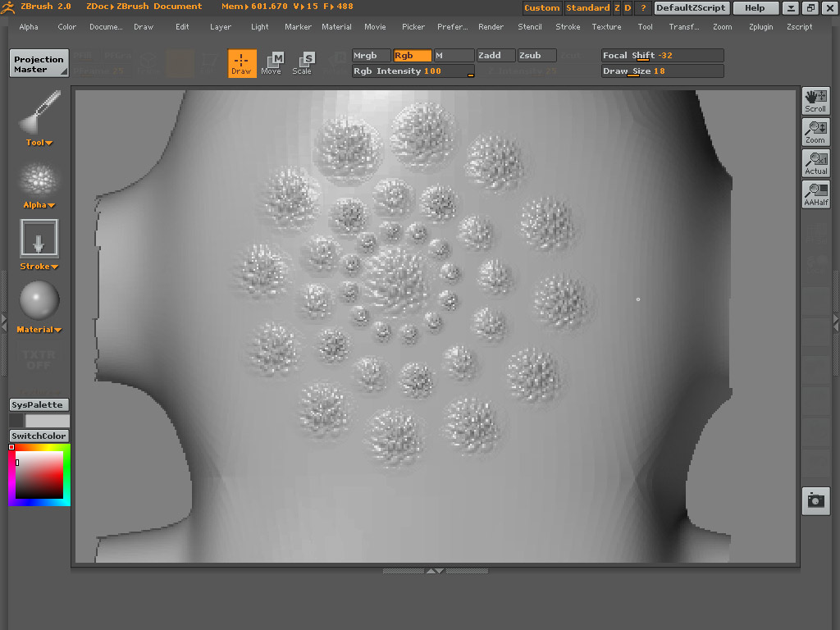Select the Draw mode icon
This screenshot has width=840, height=630.
tap(242, 63)
